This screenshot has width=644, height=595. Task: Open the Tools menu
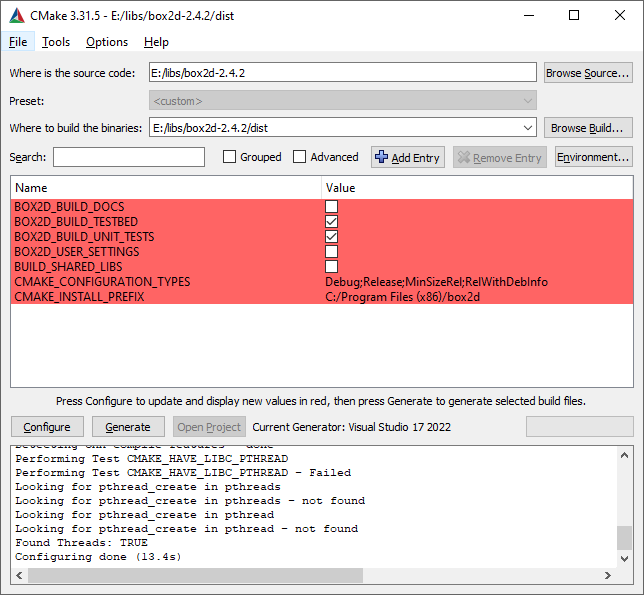point(56,42)
